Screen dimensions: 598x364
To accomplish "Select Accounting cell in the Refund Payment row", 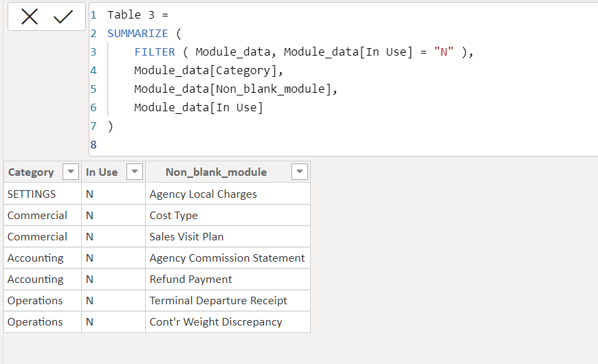I will [x=43, y=280].
